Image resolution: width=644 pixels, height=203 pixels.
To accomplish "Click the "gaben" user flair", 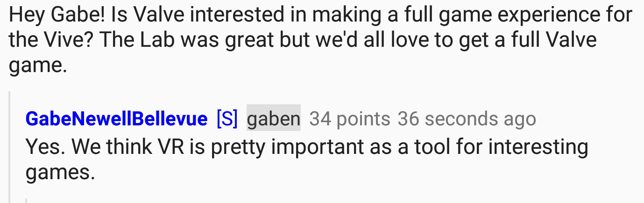I will pos(273,119).
